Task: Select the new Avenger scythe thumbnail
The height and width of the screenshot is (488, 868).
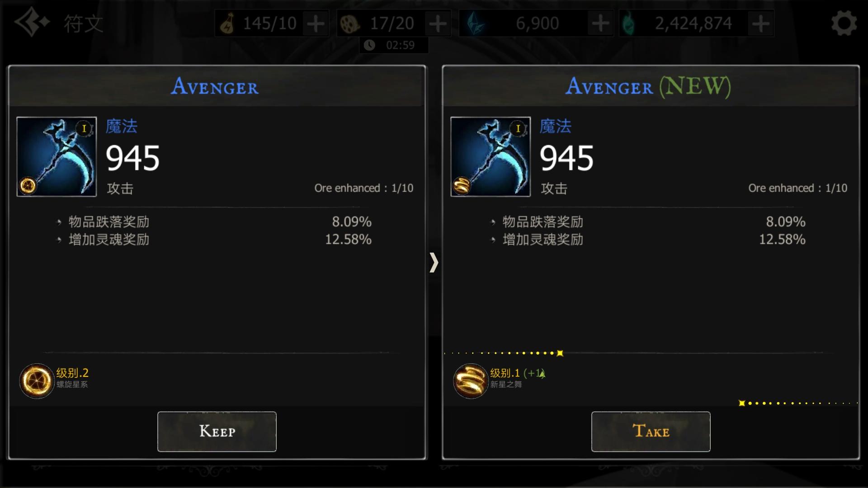Action: [x=491, y=157]
